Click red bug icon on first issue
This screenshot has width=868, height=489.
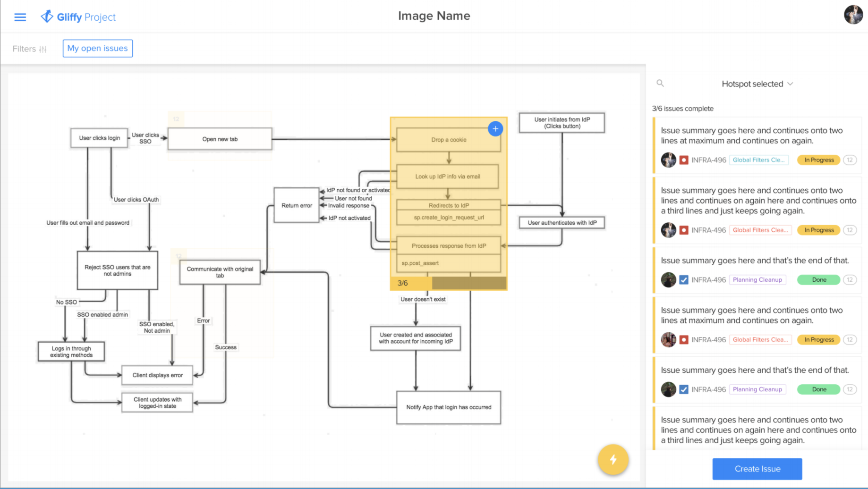point(683,160)
